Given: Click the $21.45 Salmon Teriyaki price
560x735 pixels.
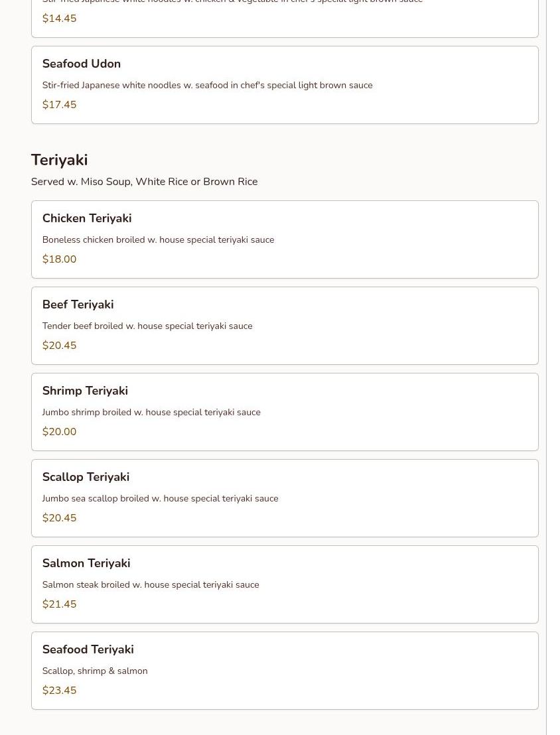Looking at the screenshot, I should pyautogui.click(x=59, y=604).
